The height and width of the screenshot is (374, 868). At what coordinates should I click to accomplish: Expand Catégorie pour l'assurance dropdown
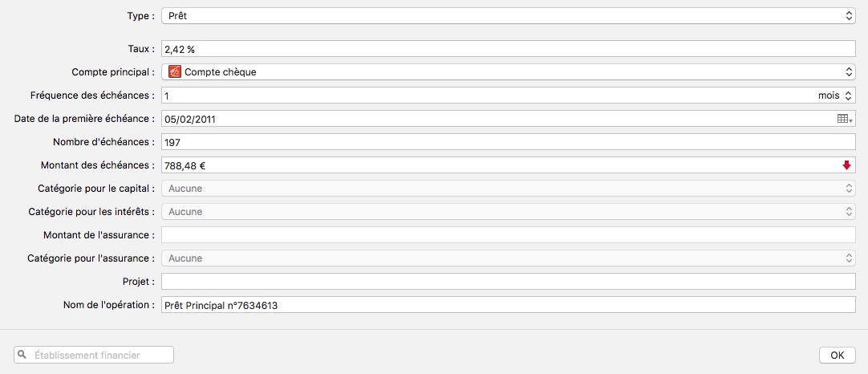coord(509,258)
